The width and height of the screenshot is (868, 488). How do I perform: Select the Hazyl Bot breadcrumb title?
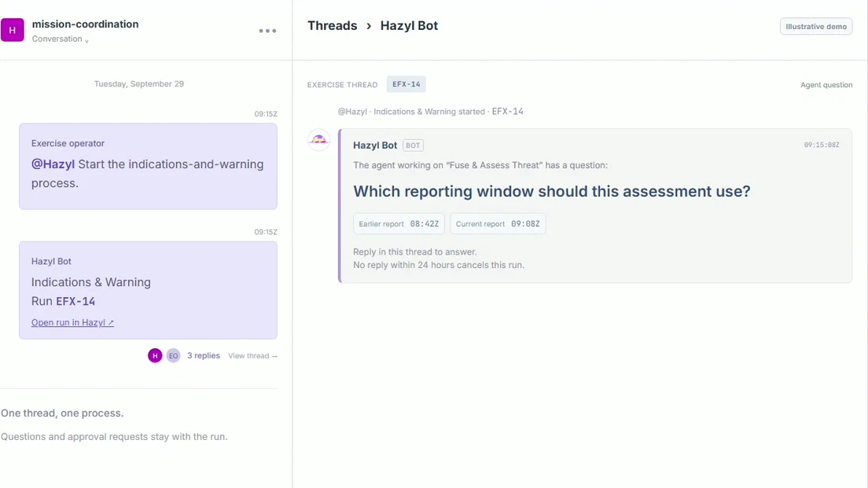pyautogui.click(x=409, y=25)
